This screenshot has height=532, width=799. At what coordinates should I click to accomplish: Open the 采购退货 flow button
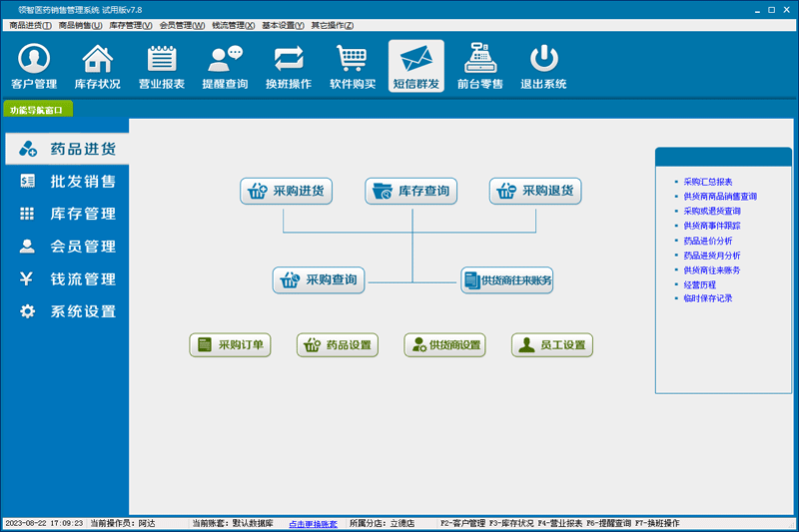[535, 191]
